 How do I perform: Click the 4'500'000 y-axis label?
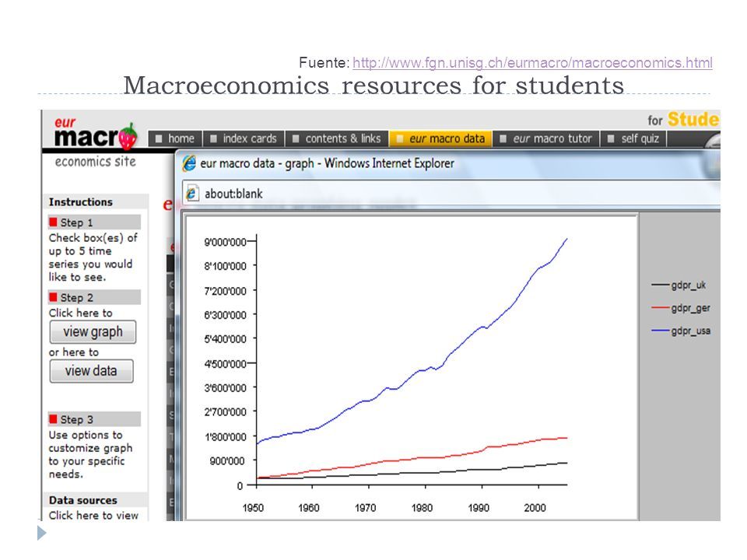[225, 364]
